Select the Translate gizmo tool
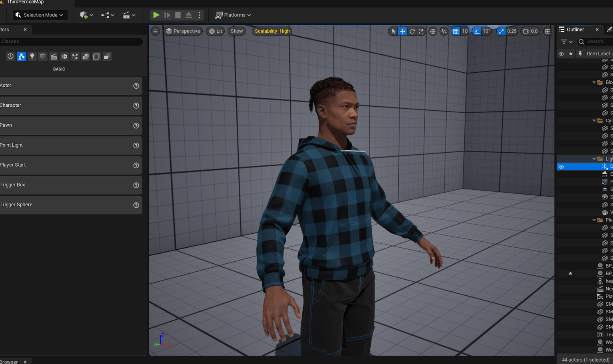613x364 pixels. click(x=403, y=31)
